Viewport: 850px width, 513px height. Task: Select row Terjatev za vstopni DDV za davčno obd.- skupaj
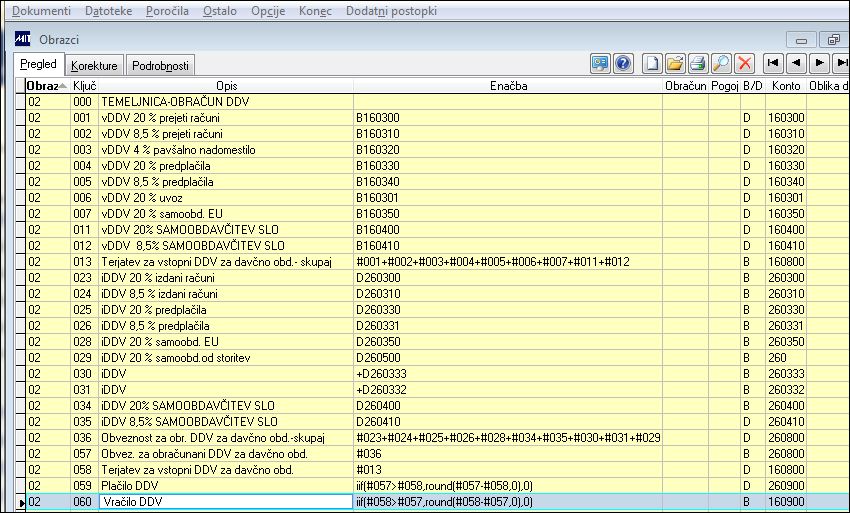click(x=437, y=261)
